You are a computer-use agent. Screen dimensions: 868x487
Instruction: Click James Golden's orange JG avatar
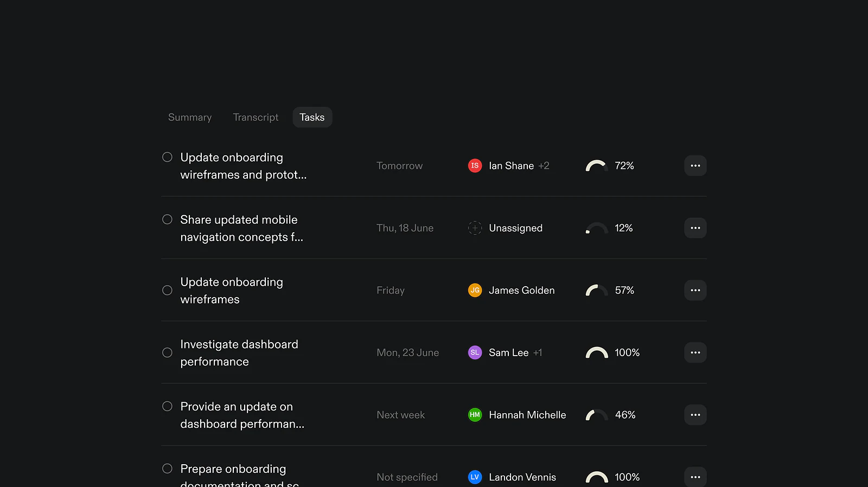(x=475, y=290)
